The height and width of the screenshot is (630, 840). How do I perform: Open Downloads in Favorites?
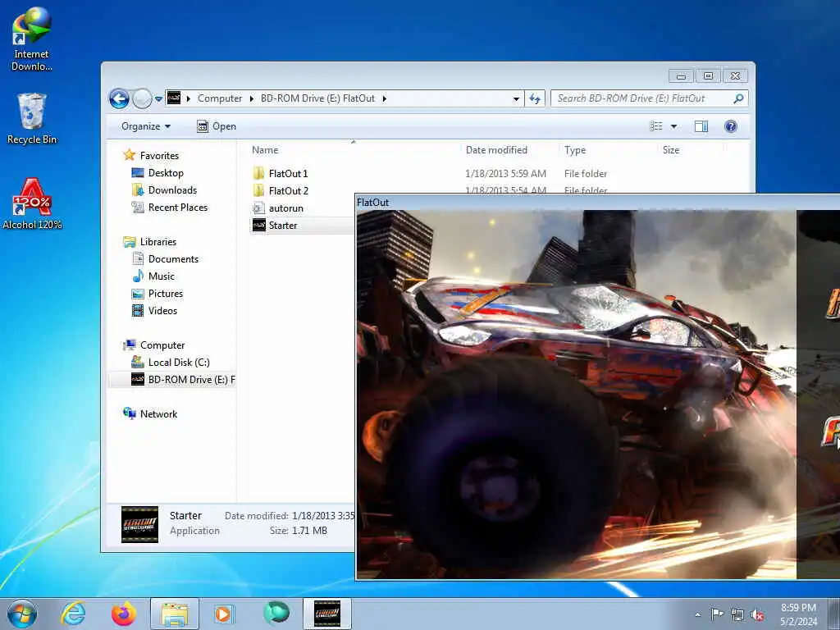(172, 190)
